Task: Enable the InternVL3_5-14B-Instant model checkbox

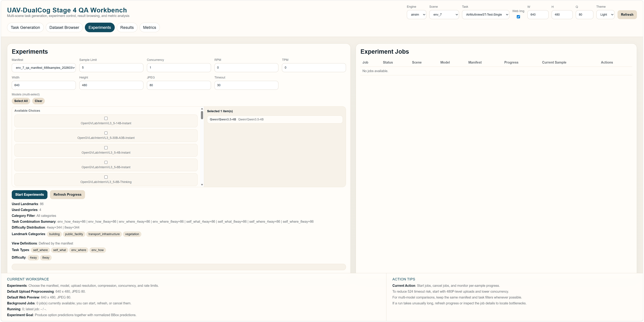Action: (x=106, y=118)
